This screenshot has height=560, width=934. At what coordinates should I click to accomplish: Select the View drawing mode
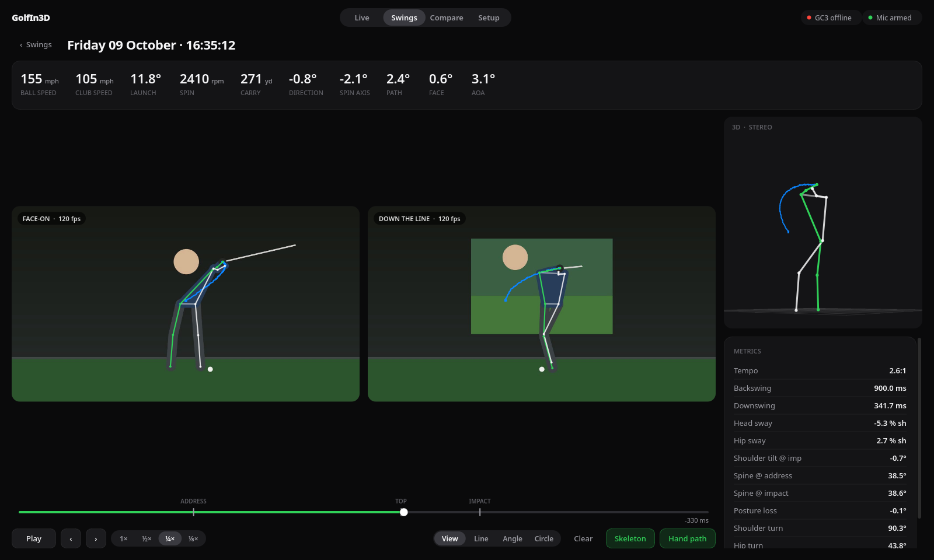[450, 538]
